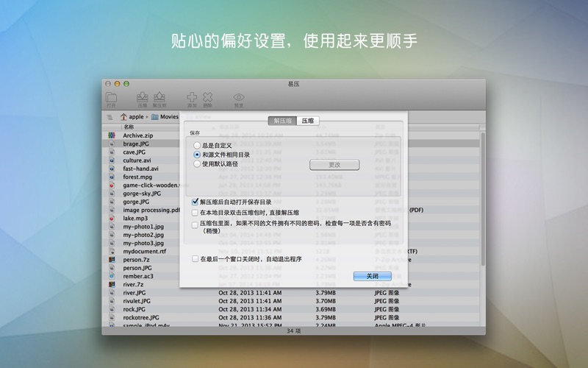
Task: Click the file list vertical scrollbar
Action: click(x=482, y=199)
